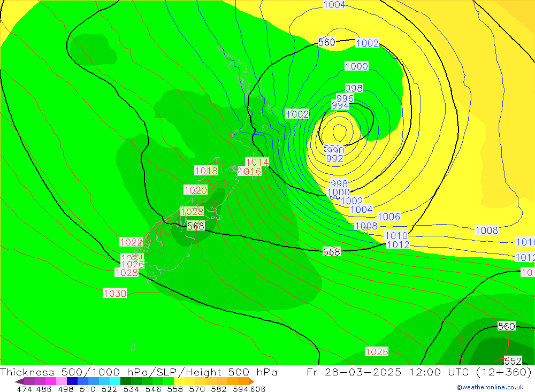
Task: Click the blue '1006' isobar label
Action: 389,217
